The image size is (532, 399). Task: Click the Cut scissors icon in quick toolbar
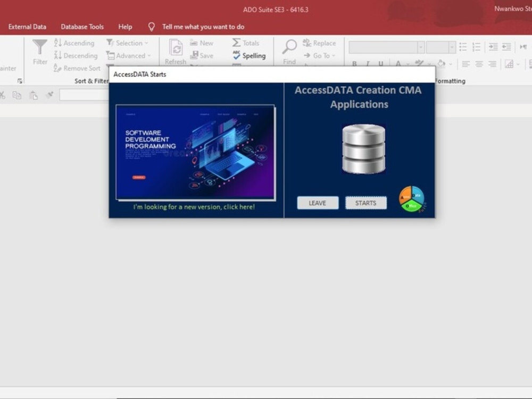click(x=2, y=95)
